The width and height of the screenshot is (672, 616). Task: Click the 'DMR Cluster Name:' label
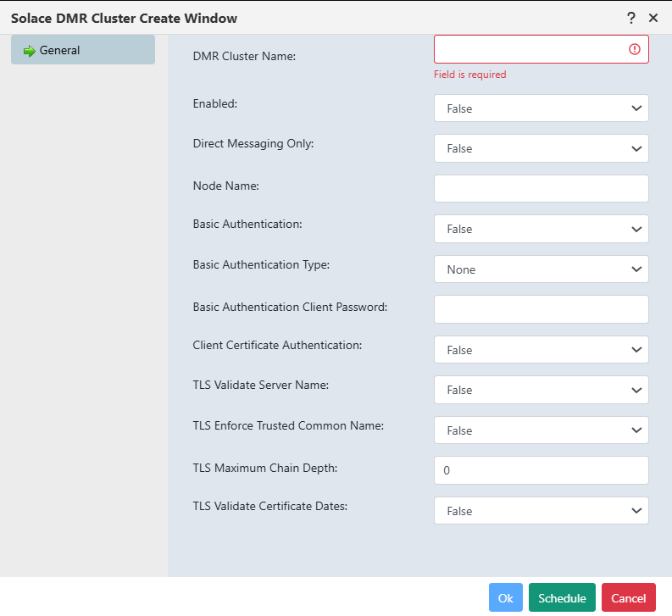[244, 56]
